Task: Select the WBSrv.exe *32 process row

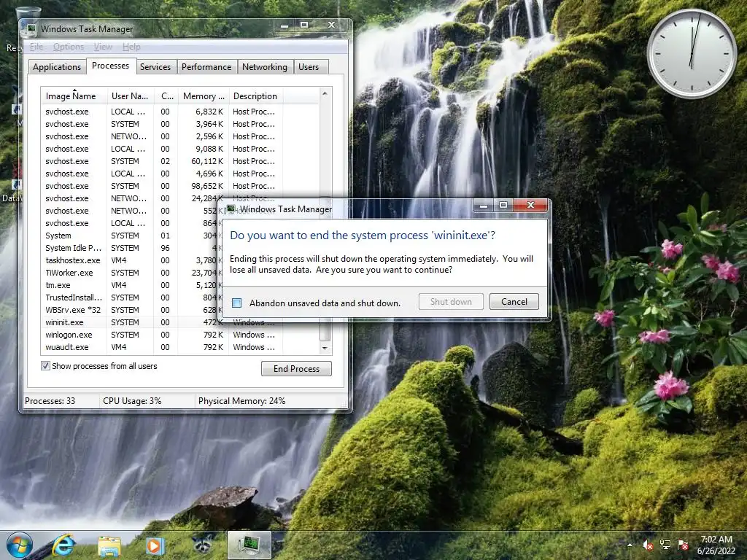Action: point(129,310)
